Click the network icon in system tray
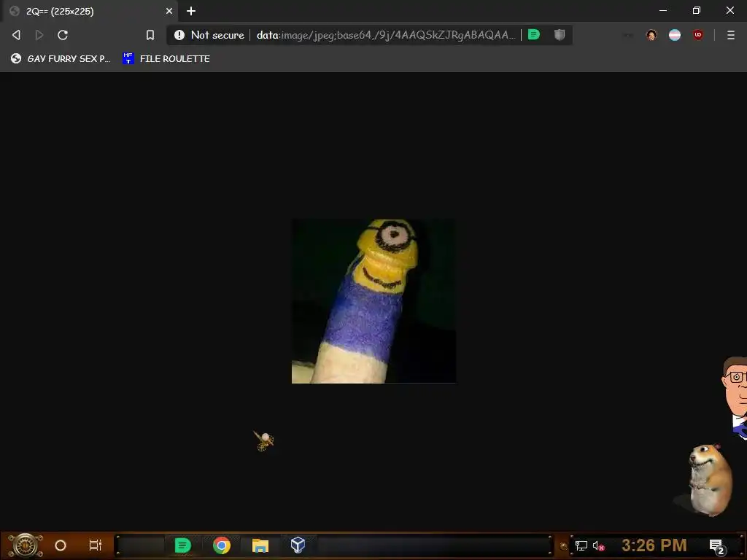Image resolution: width=747 pixels, height=560 pixels. click(581, 545)
